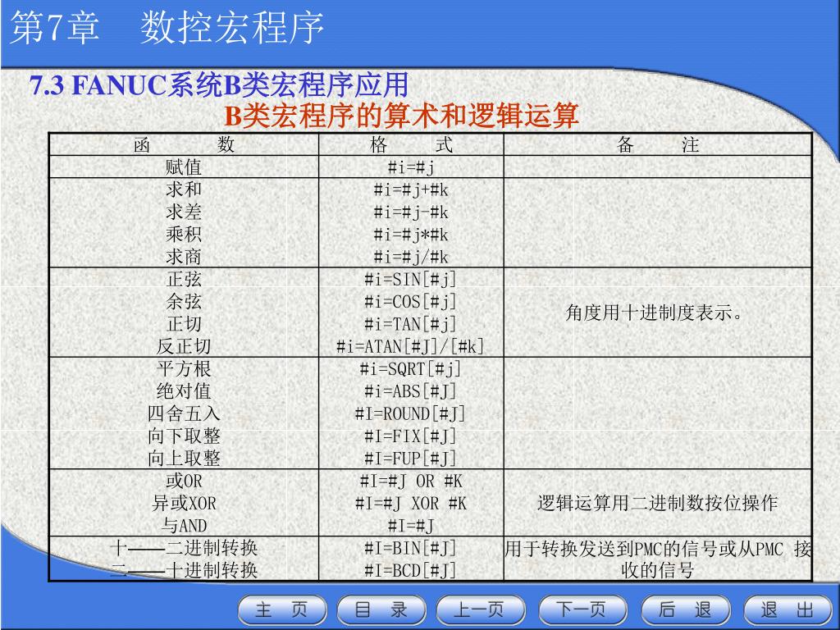Select the 余弦 row label
The width and height of the screenshot is (840, 630).
(184, 302)
